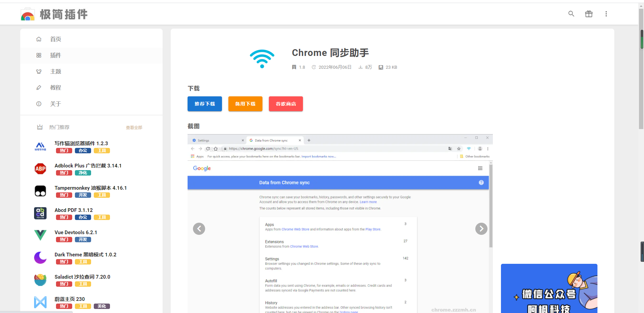Click the Saladict bowl icon

click(40, 280)
